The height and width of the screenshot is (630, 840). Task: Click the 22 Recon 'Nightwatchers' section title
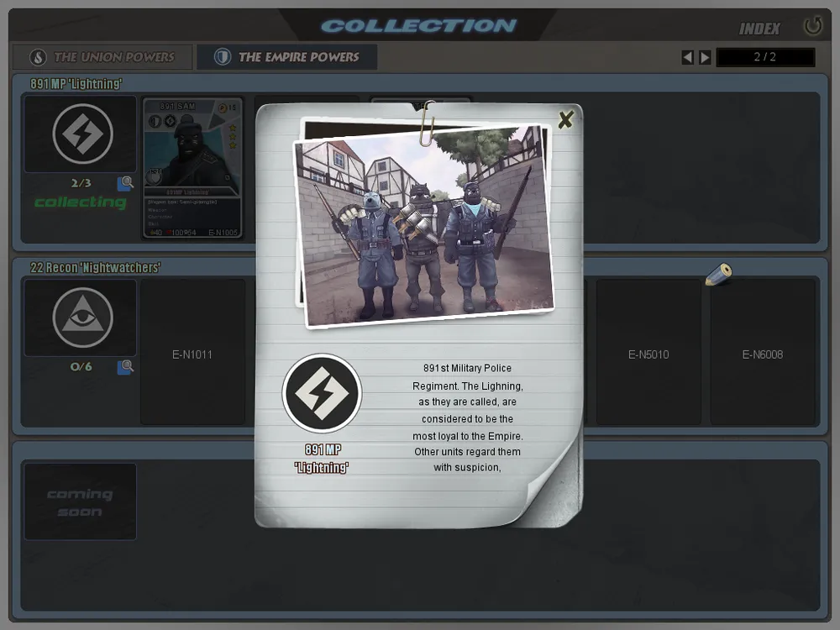[x=96, y=267]
